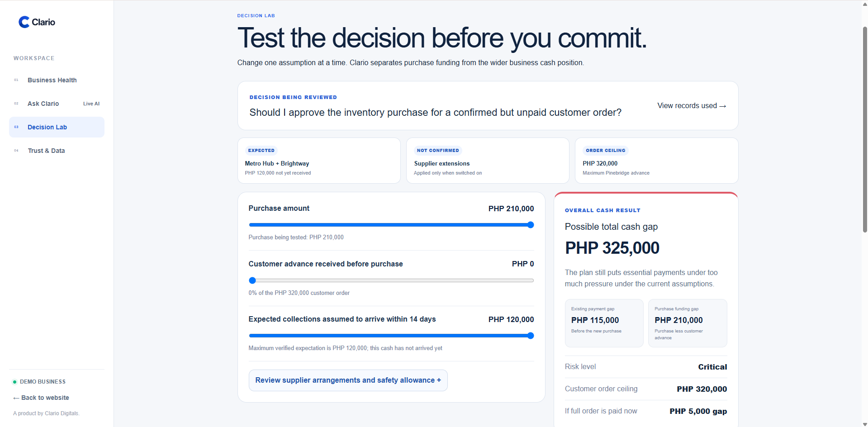
Task: Select the Decision Lab sidebar item
Action: coord(57,127)
